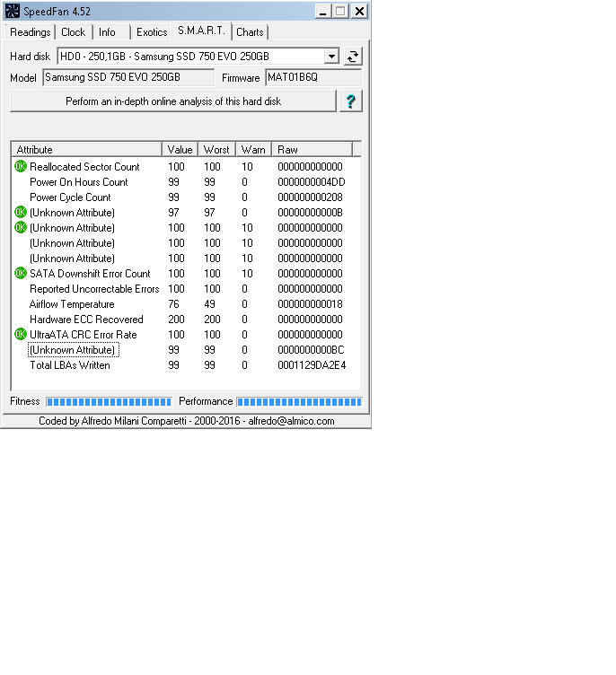This screenshot has height=675, width=616.
Task: Click the Warn column header
Action: [x=254, y=149]
